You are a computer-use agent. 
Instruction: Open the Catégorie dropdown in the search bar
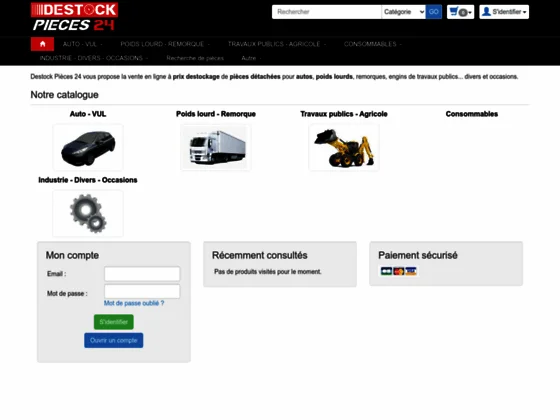(404, 12)
